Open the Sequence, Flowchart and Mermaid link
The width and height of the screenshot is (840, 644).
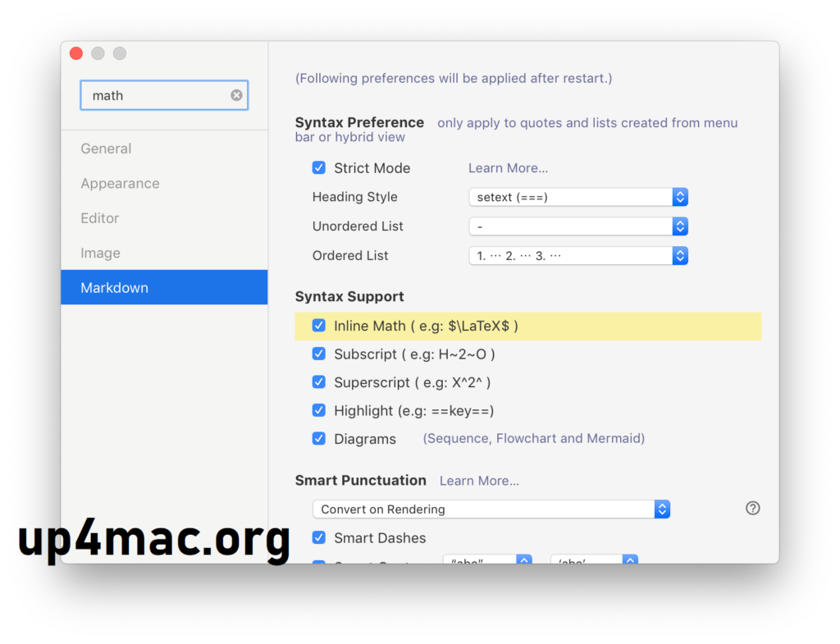point(533,438)
